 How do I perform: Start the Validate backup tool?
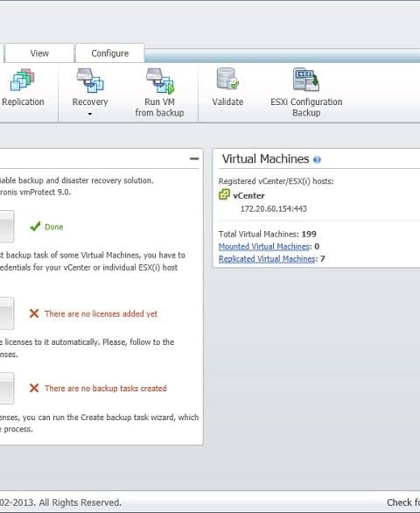[x=227, y=87]
